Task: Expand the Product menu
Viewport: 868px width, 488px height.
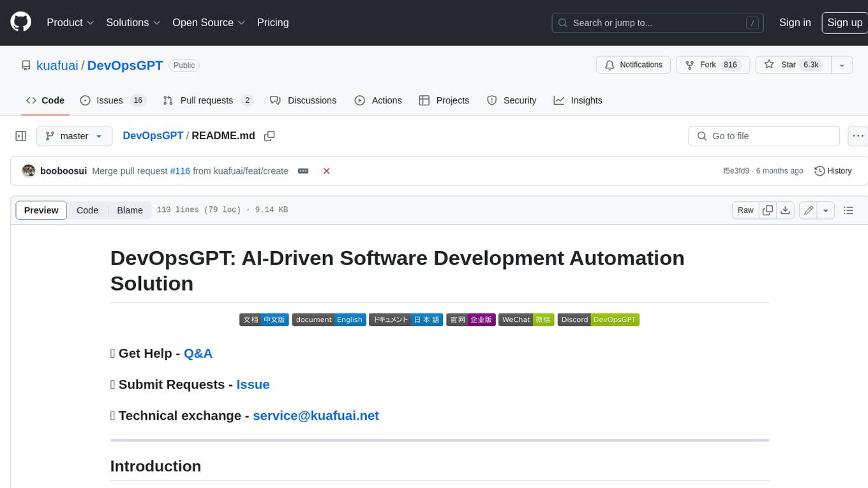Action: pyautogui.click(x=70, y=22)
